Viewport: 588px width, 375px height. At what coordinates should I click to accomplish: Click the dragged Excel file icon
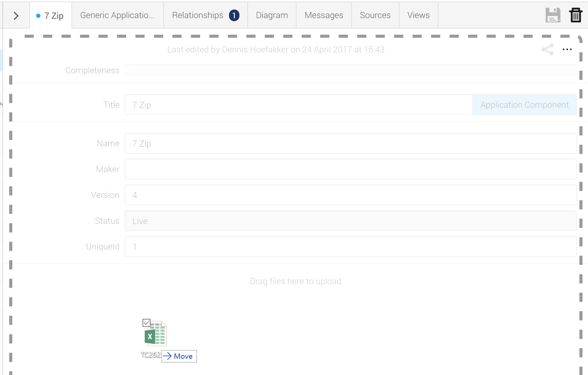click(x=155, y=334)
